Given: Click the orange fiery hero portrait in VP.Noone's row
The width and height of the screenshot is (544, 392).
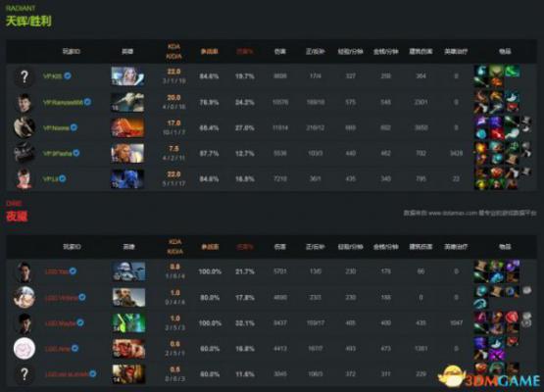Looking at the screenshot, I should tap(127, 127).
